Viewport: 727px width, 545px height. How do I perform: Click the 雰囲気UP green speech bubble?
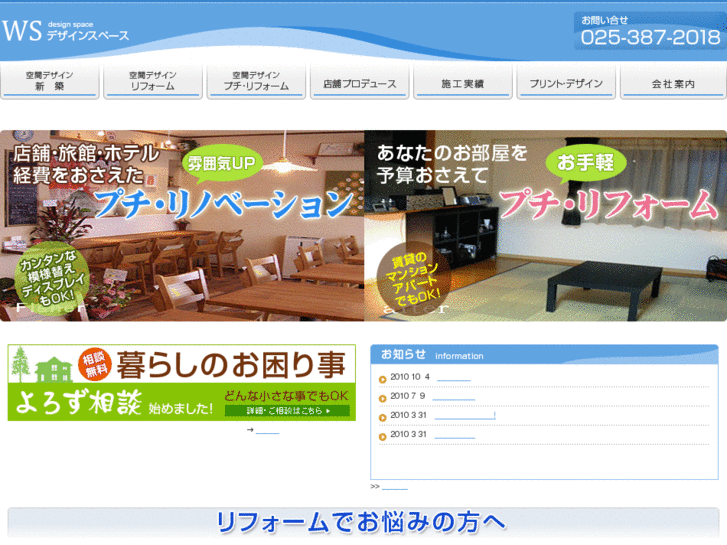(222, 163)
